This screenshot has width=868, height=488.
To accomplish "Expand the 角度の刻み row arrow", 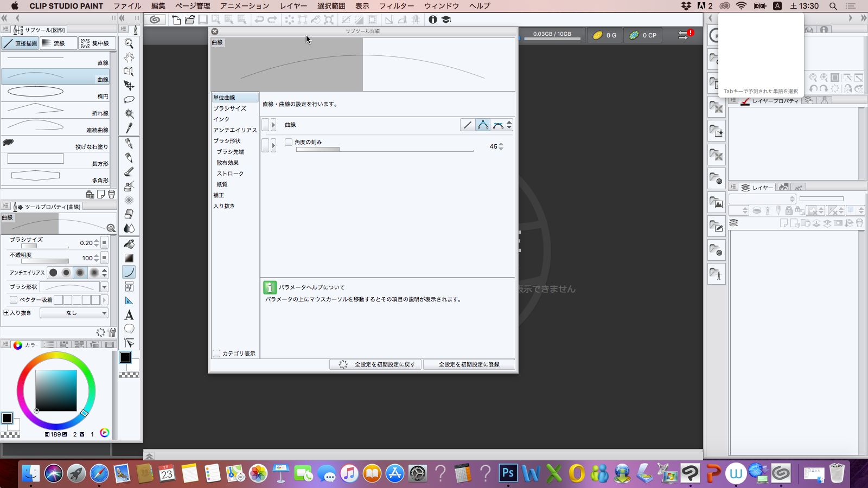I will point(273,145).
